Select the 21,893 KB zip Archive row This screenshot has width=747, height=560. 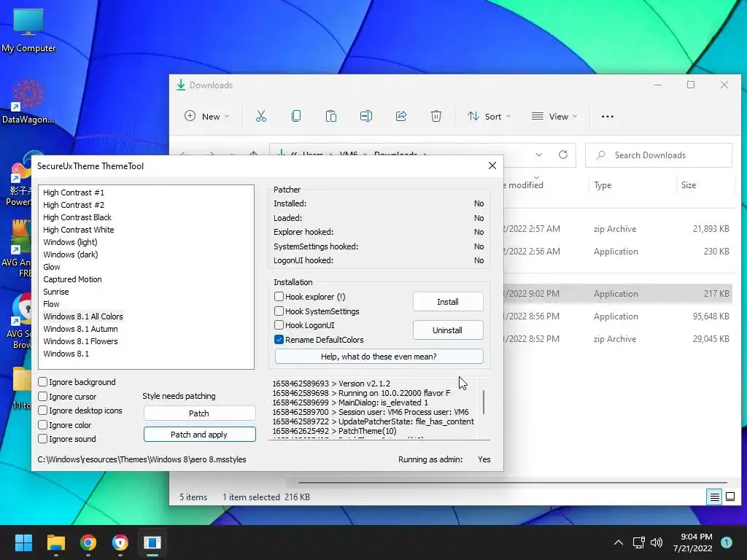[x=617, y=228]
